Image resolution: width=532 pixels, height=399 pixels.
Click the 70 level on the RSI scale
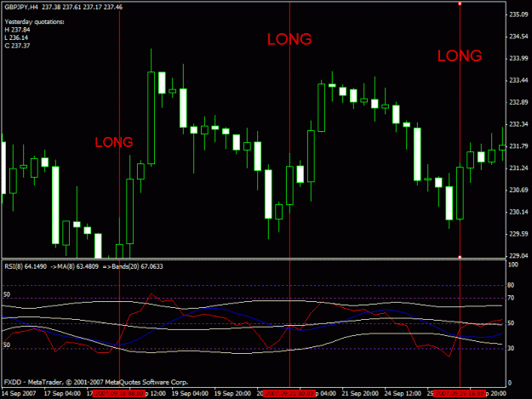511,298
